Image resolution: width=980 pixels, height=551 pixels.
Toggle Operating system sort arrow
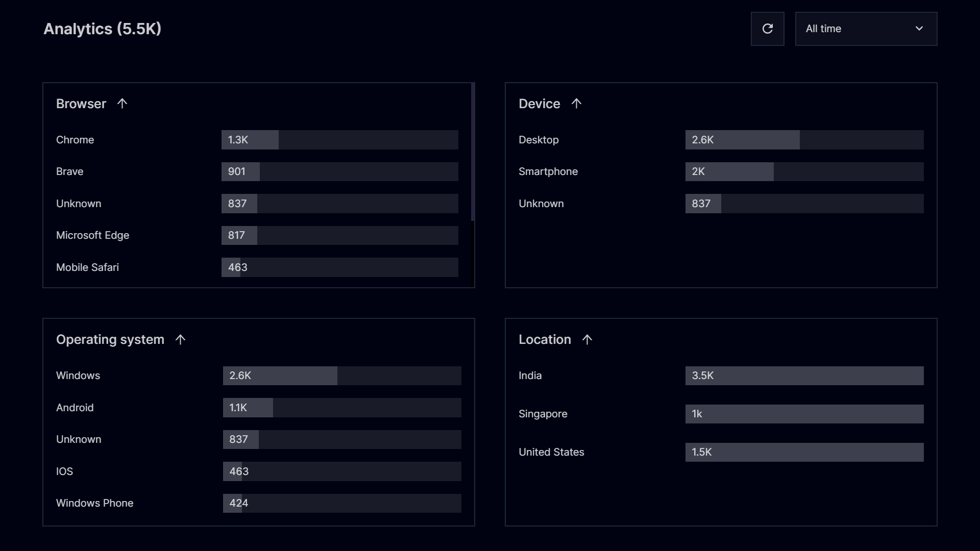point(180,339)
